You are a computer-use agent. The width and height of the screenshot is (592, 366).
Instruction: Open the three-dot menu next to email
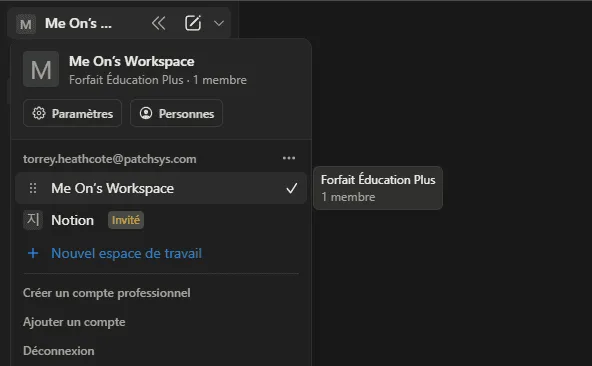[289, 158]
